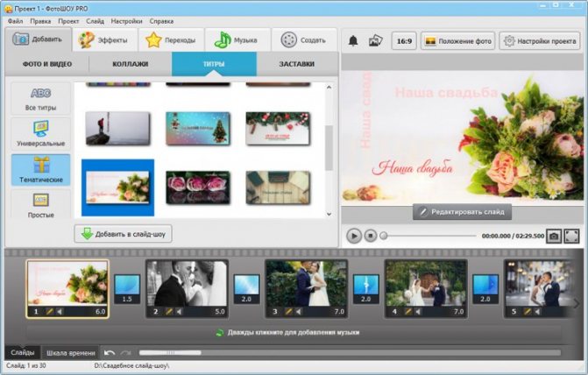Select Тематические titles category

(x=40, y=170)
